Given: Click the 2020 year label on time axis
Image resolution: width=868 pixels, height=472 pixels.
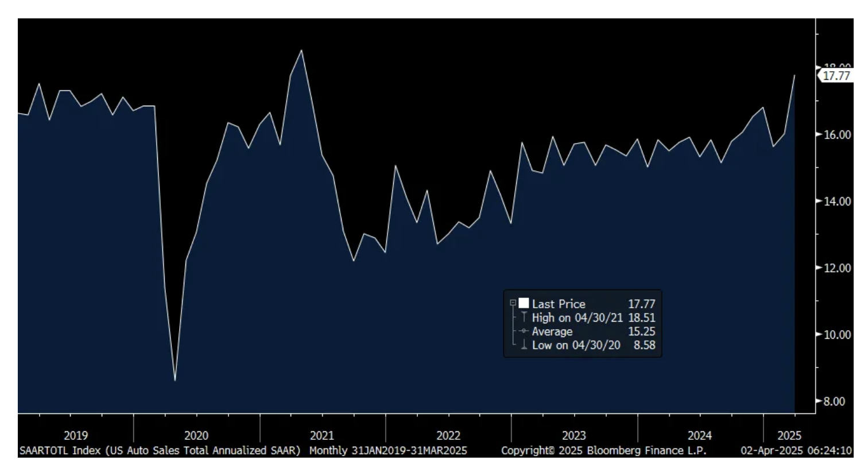Looking at the screenshot, I should [x=196, y=436].
